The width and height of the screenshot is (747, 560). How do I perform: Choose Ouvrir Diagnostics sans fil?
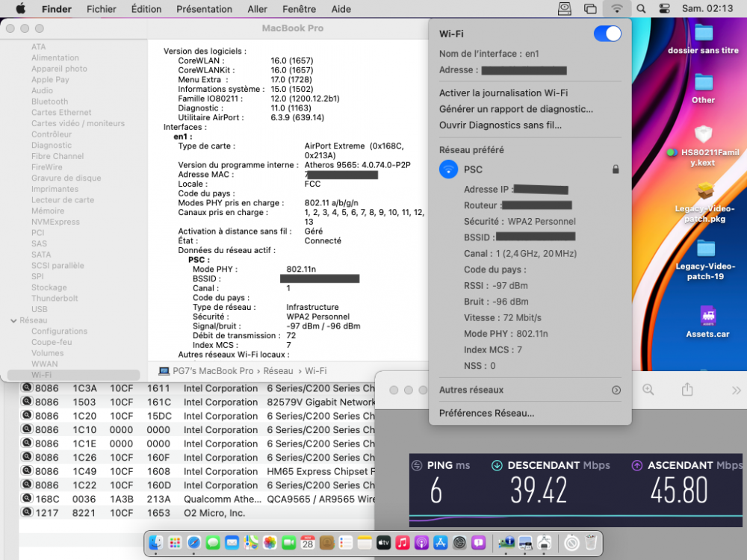(x=500, y=125)
